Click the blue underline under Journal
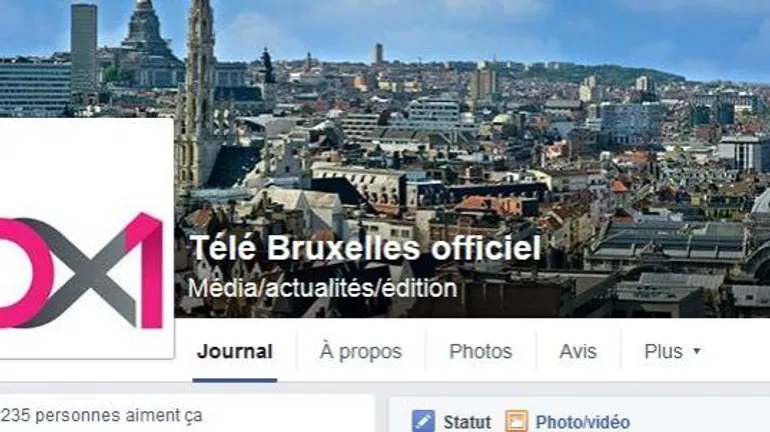Viewport: 770px width, 432px height. [235, 380]
